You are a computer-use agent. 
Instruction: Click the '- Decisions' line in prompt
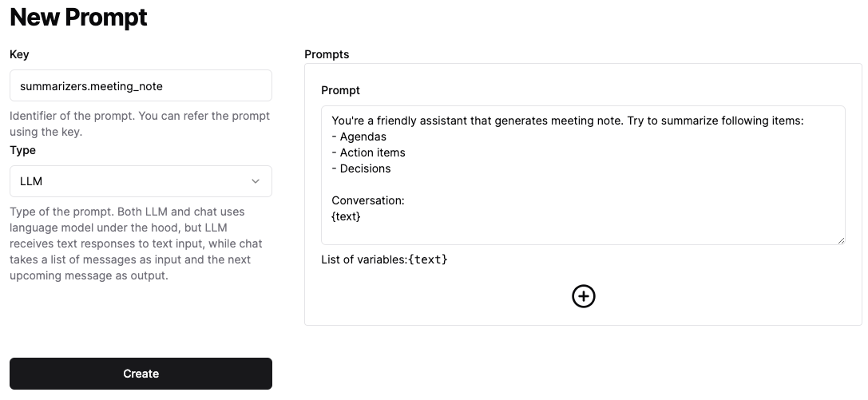tap(361, 168)
